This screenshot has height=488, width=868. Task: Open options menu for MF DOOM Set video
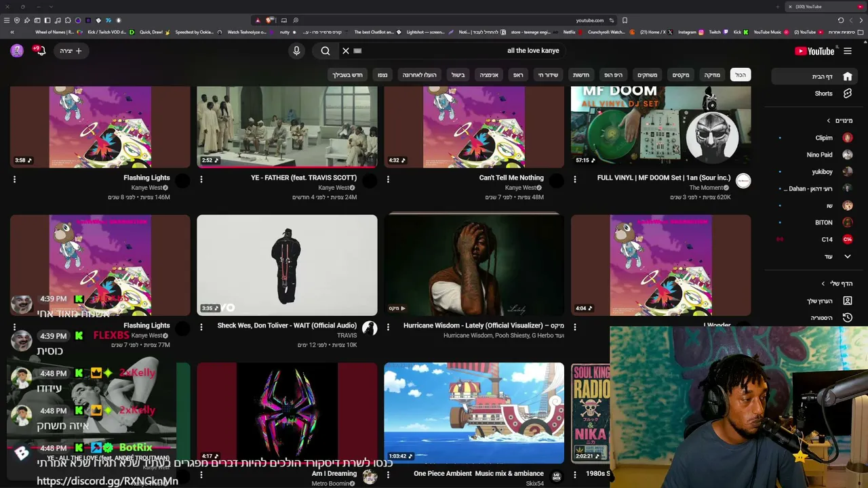[x=575, y=180]
